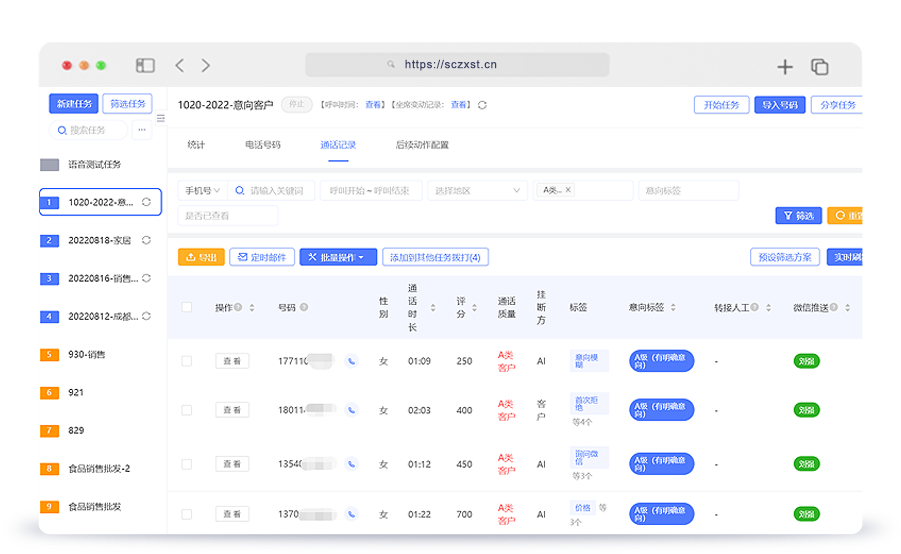
Task: Select the checkbox for the 13540 row
Action: pos(187,464)
